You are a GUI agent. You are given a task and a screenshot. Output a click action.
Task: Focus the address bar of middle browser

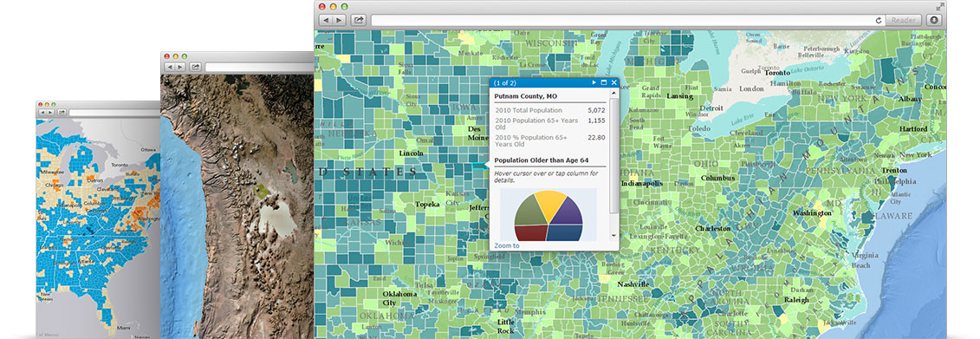pos(259,67)
